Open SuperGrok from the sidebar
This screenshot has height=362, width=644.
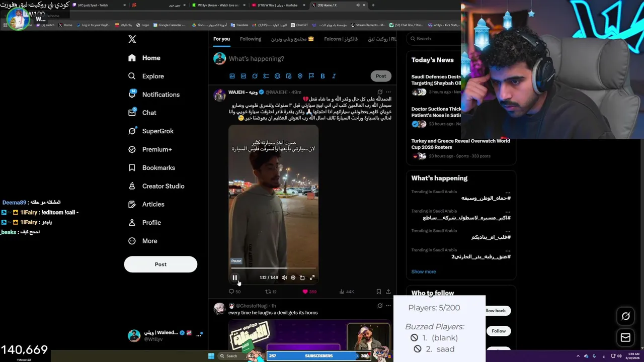point(150,131)
